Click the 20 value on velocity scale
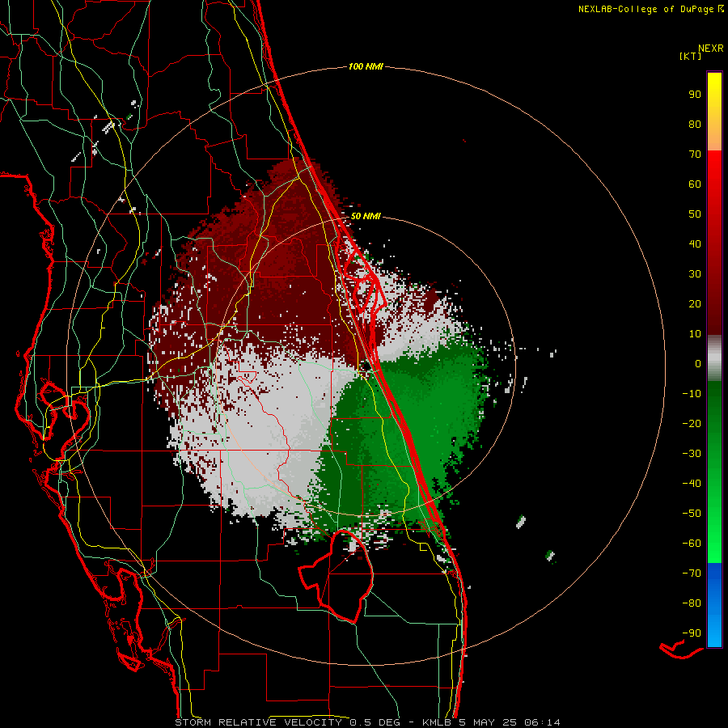This screenshot has width=728, height=728. pyautogui.click(x=695, y=304)
